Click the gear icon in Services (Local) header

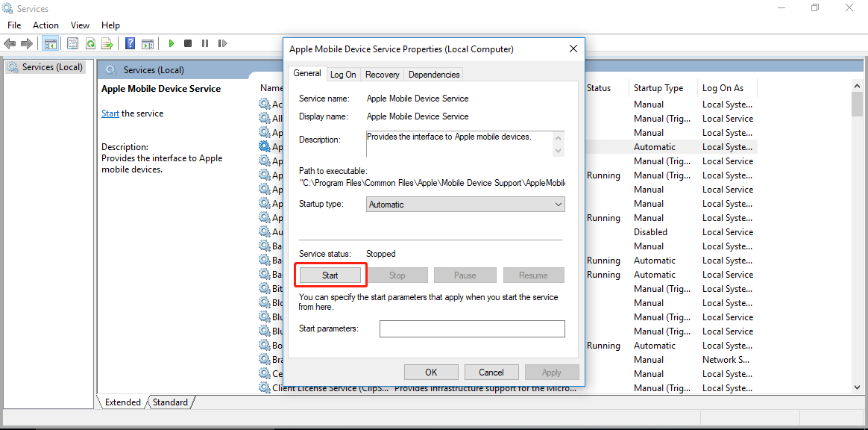tap(111, 70)
